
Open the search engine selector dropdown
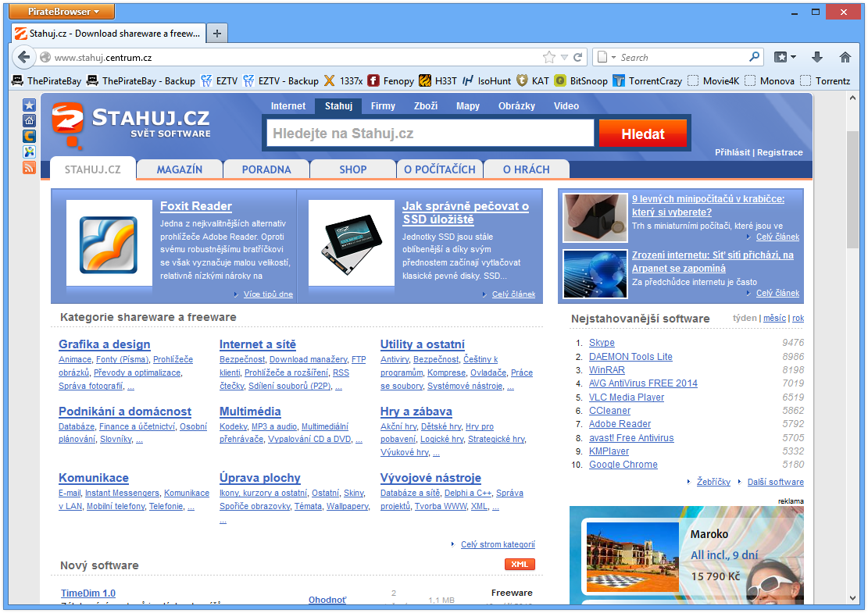pos(606,57)
